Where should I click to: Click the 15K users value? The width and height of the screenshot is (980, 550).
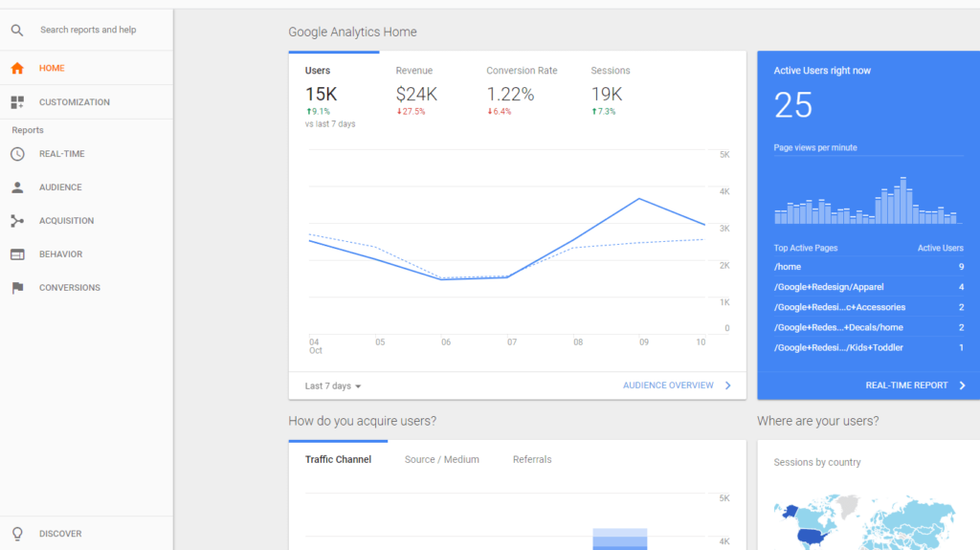[322, 95]
